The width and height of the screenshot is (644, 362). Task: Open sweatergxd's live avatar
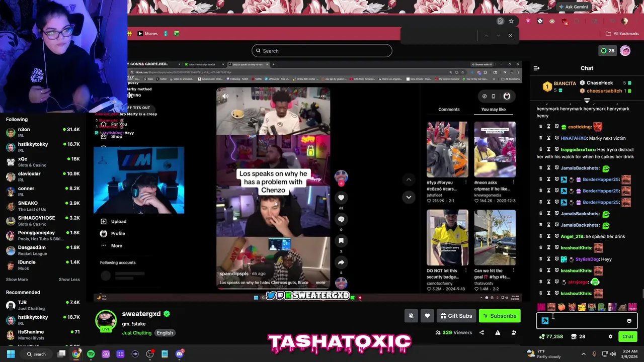tap(106, 321)
